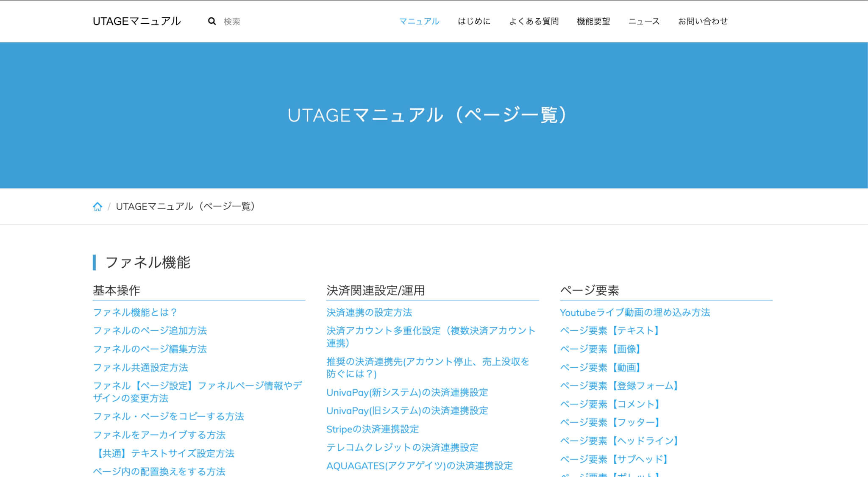868x477 pixels.
Task: Open ページ要素【画像】 link
Action: 601,349
